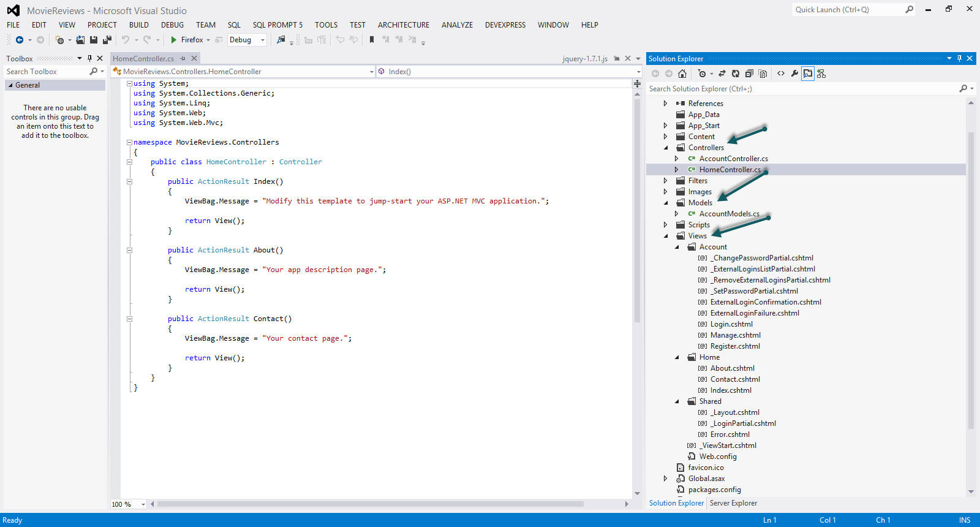Click the green Start debugging play icon

174,40
